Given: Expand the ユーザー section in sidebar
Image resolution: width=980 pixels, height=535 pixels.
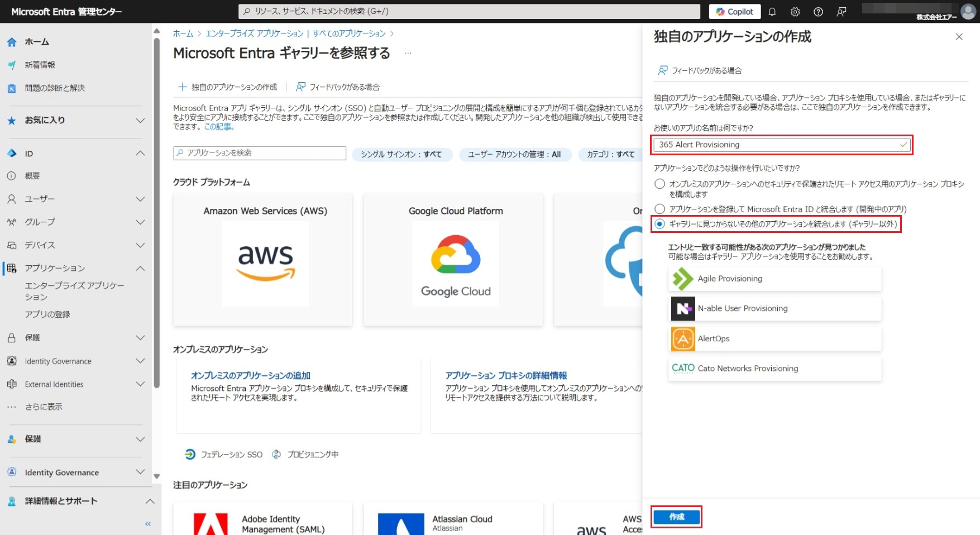Looking at the screenshot, I should click(x=140, y=199).
